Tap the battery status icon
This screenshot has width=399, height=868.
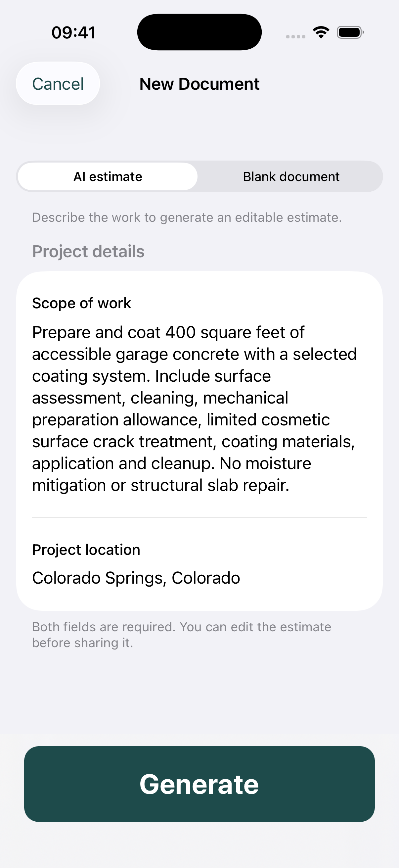coord(350,32)
